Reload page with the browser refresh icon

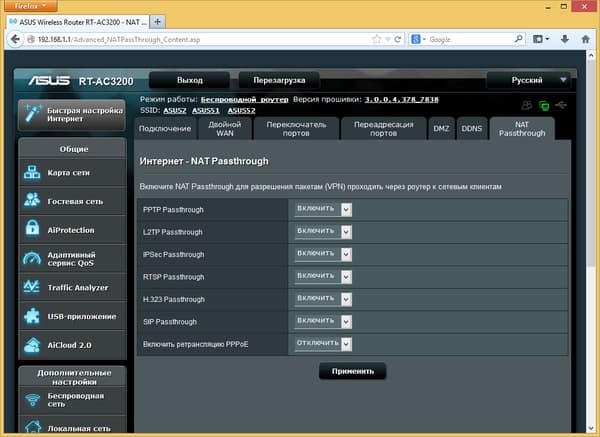coord(398,39)
